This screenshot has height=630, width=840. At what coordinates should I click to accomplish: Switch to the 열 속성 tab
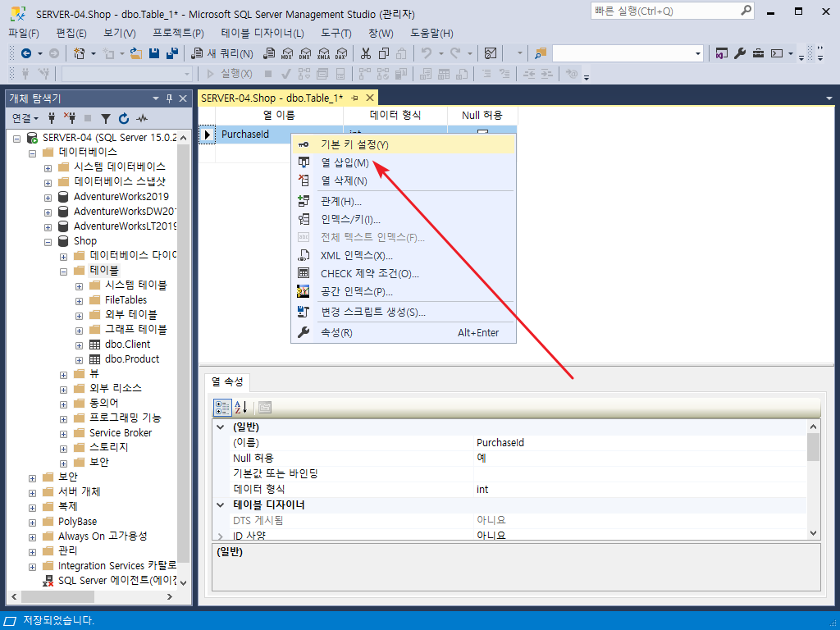click(x=227, y=382)
